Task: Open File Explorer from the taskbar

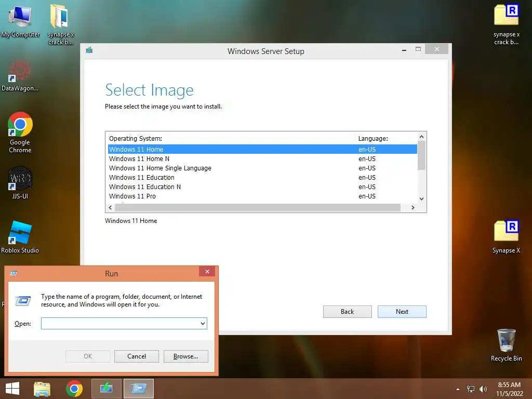Action: (42, 389)
